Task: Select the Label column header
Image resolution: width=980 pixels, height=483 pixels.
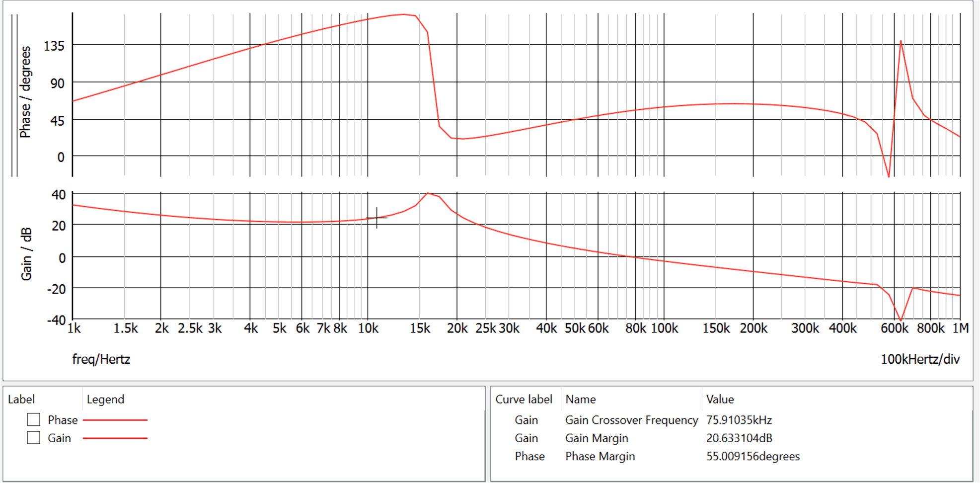Action: pyautogui.click(x=21, y=400)
